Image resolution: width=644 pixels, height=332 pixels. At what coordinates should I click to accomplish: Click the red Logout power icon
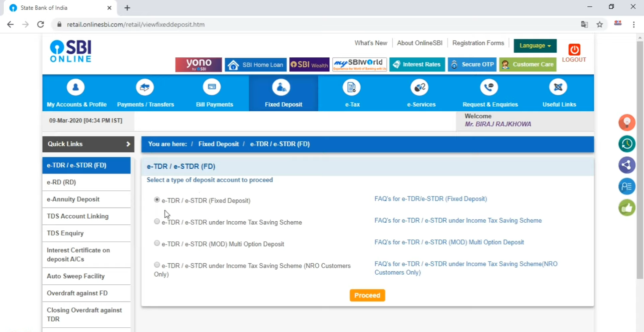[574, 50]
